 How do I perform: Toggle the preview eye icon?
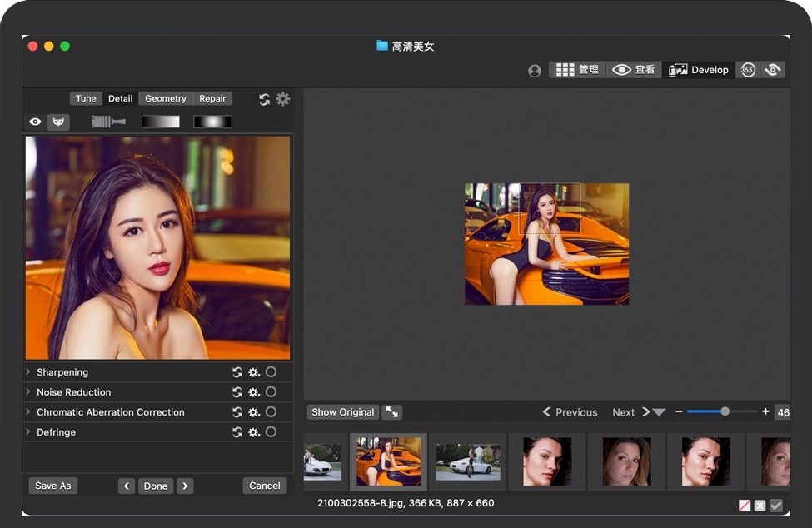pos(35,122)
